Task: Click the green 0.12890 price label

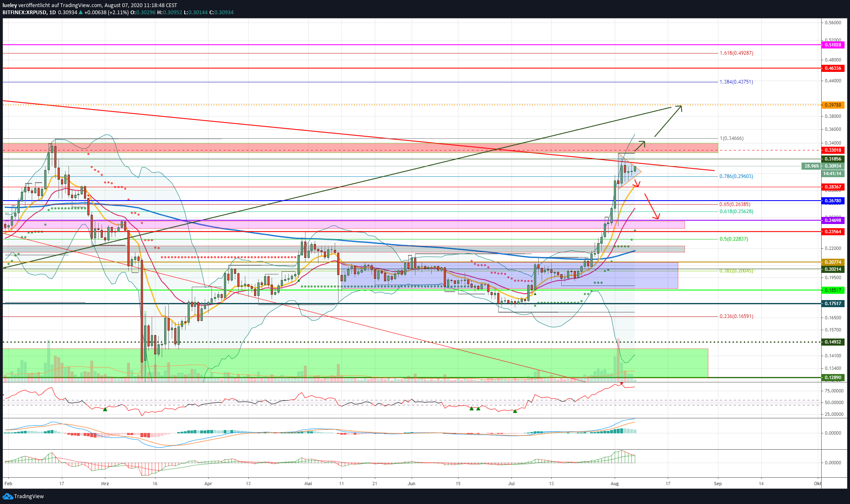Action: click(x=833, y=377)
